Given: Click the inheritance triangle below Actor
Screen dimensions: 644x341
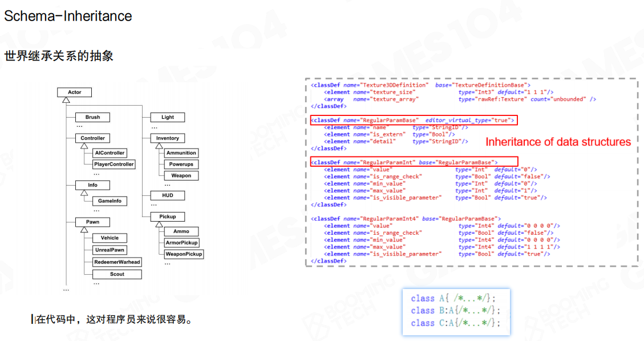Looking at the screenshot, I should click(x=66, y=100).
